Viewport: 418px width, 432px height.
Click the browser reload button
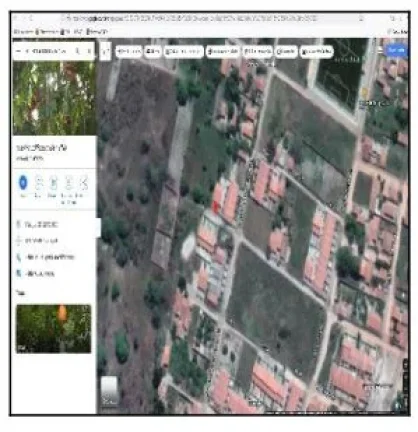32,19
